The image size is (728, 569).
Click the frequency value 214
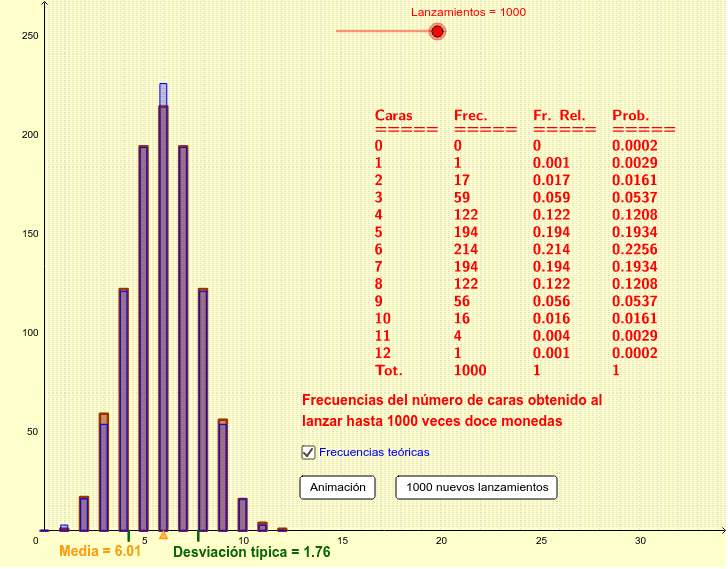pyautogui.click(x=466, y=249)
